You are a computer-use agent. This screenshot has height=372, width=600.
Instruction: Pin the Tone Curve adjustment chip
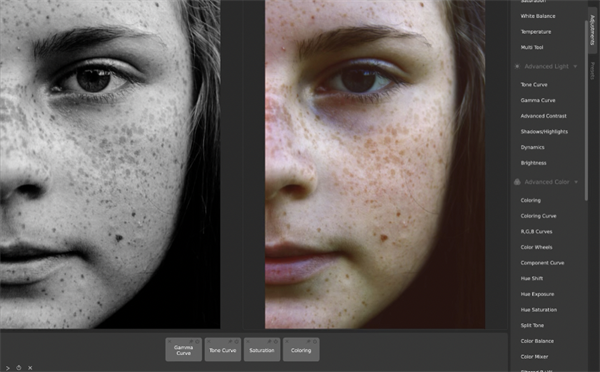point(230,341)
